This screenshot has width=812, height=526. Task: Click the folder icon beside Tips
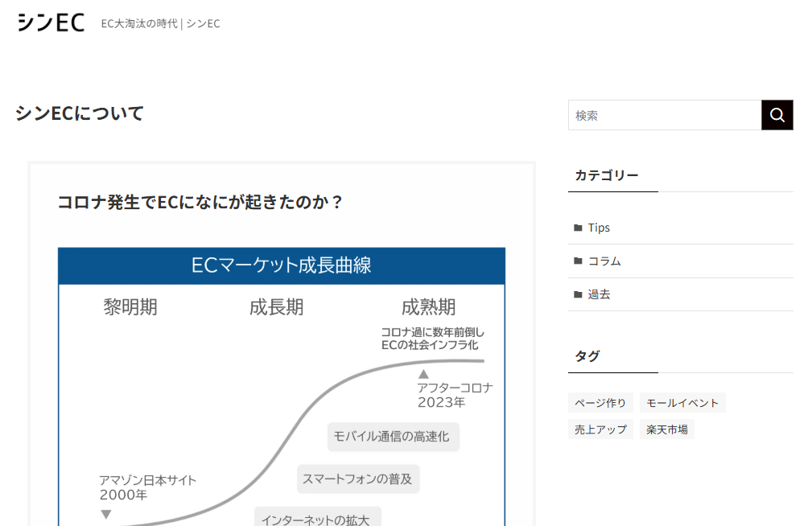(577, 227)
